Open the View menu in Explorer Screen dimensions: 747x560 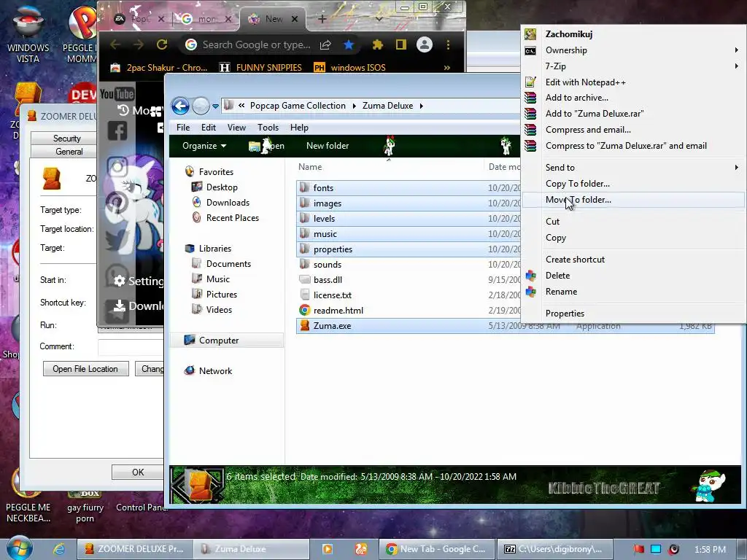236,128
